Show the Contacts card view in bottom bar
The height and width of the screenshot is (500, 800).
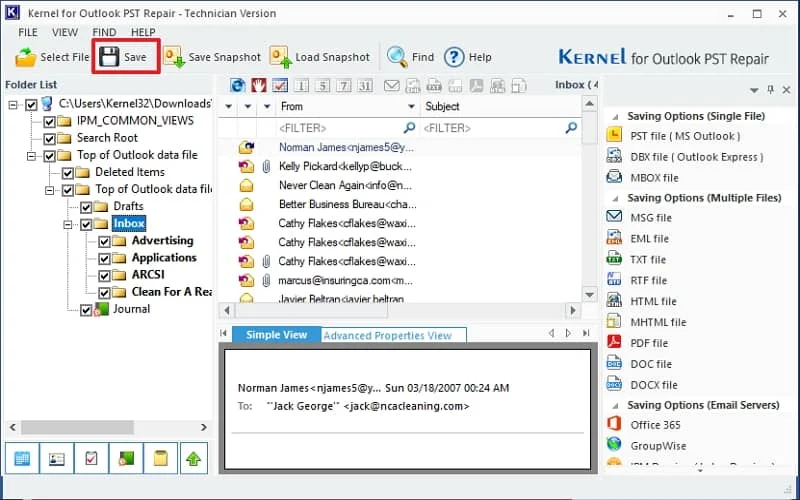click(x=57, y=458)
